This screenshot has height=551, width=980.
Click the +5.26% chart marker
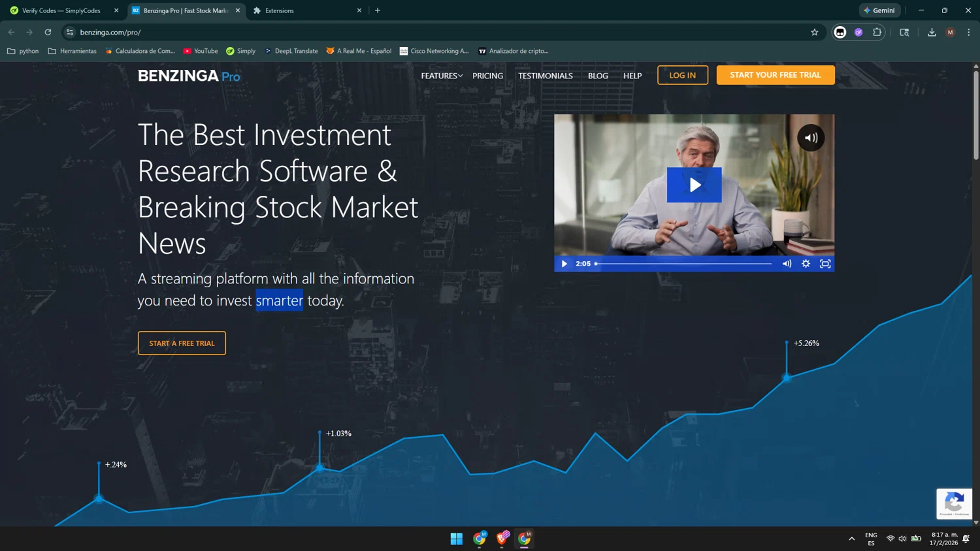[787, 377]
